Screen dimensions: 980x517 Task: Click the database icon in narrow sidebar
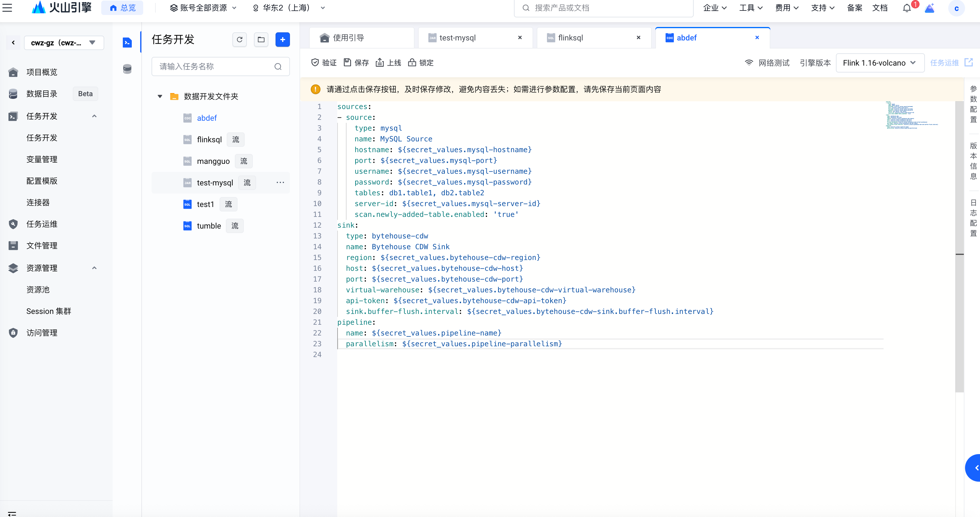tap(127, 69)
